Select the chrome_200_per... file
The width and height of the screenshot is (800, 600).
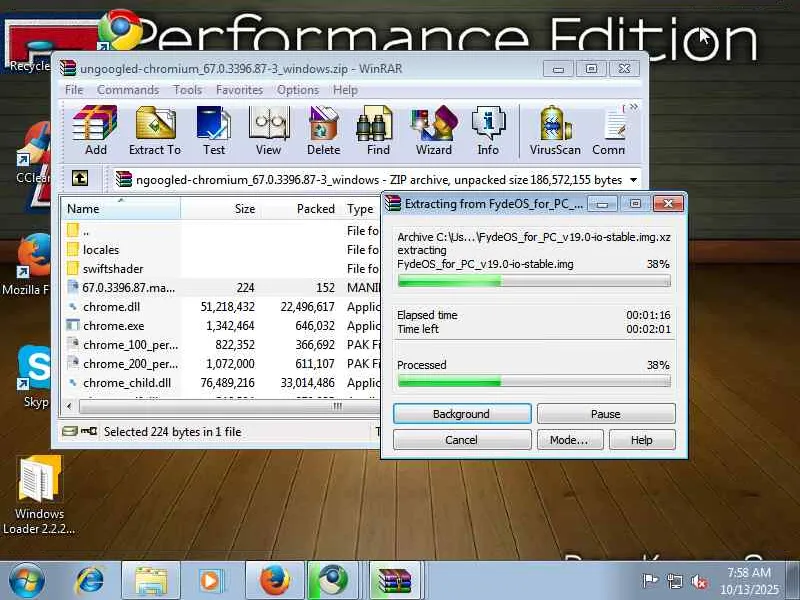pyautogui.click(x=221, y=364)
